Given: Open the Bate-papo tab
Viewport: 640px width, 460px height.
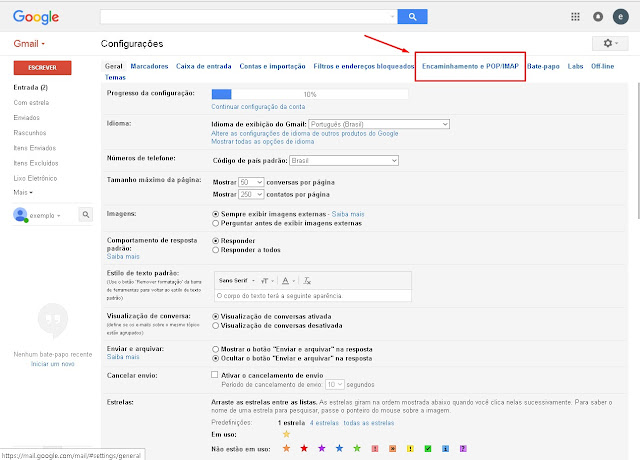Looking at the screenshot, I should (543, 66).
